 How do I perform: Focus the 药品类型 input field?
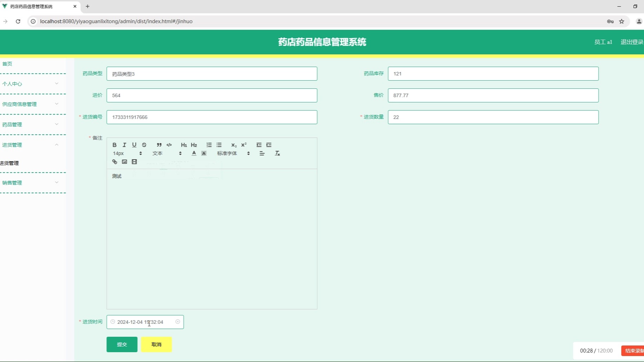(x=212, y=74)
